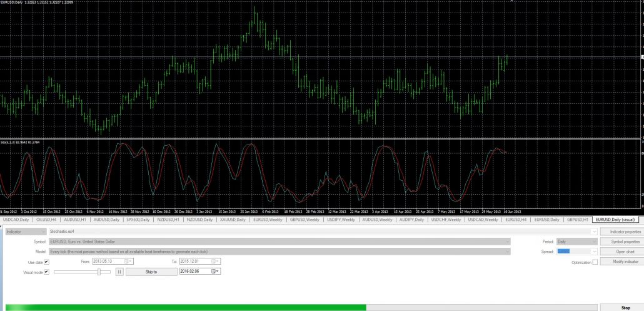Viewport: 644px width, 311px height.
Task: Open the XAUUSD,Daily chart tab
Action: pos(233,220)
